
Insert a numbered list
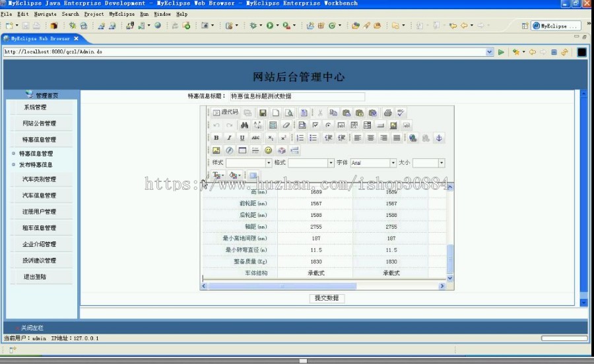click(x=300, y=138)
